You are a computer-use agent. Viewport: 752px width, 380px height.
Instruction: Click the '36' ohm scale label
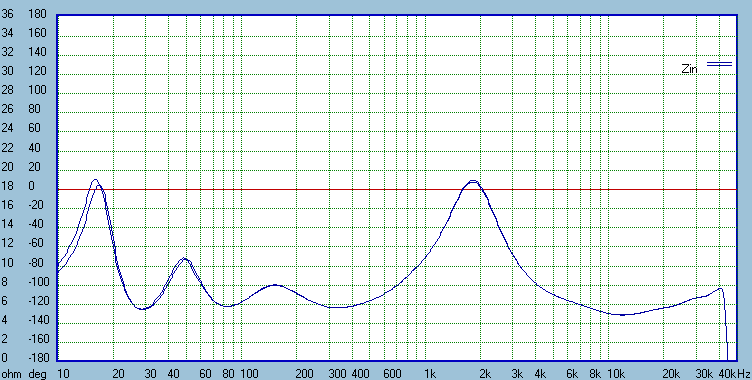(x=8, y=14)
